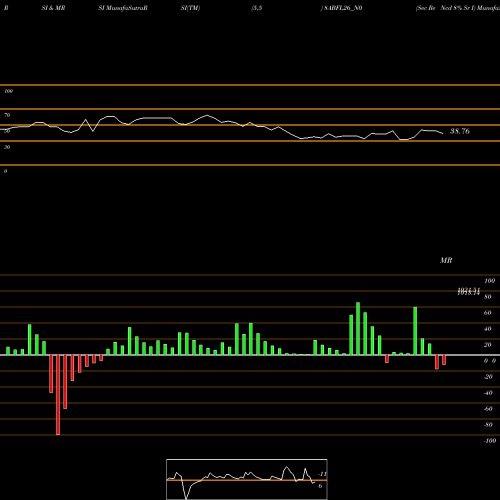Click the 40 label on MR right axis
Image resolution: width=500 pixels, height=500 pixels.
(x=488, y=329)
